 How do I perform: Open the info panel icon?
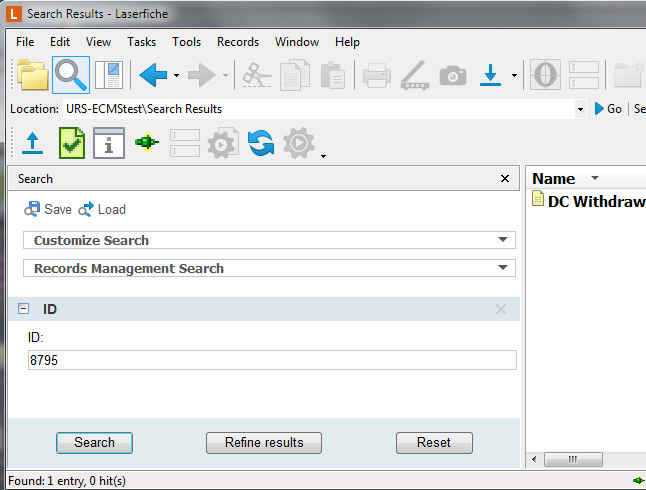tap(109, 143)
